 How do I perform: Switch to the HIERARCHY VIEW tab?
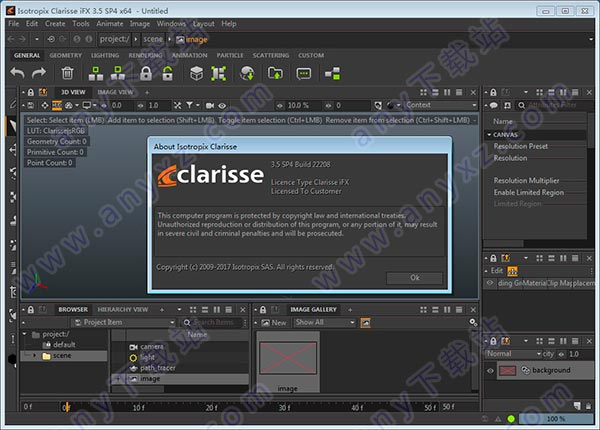pos(123,309)
